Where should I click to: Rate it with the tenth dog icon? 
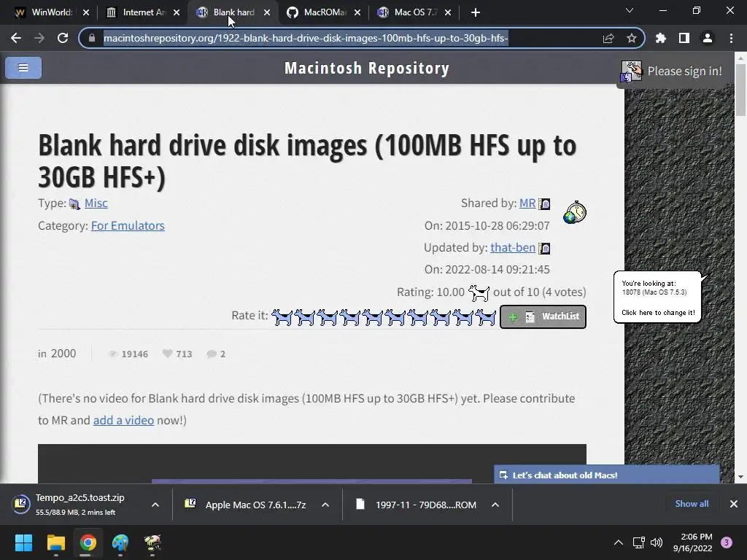pos(486,317)
